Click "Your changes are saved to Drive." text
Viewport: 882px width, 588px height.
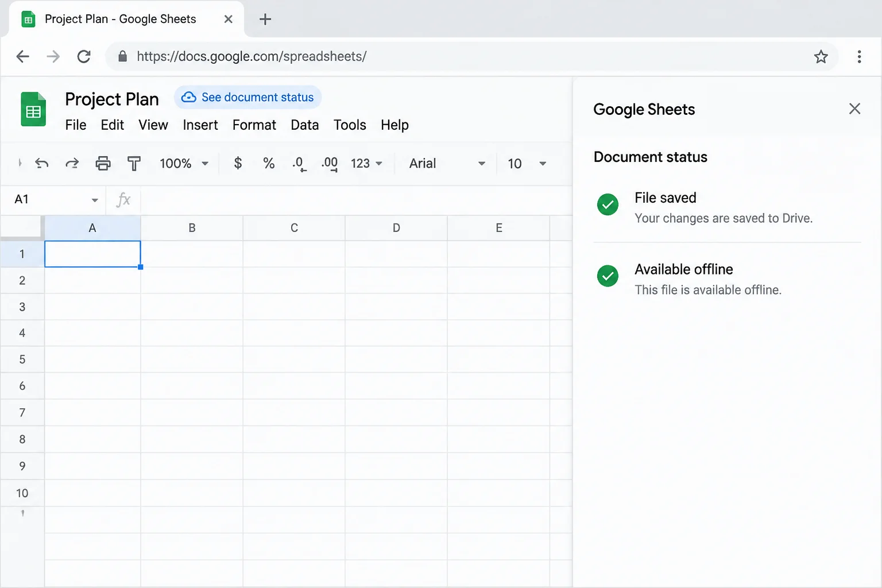coord(724,218)
